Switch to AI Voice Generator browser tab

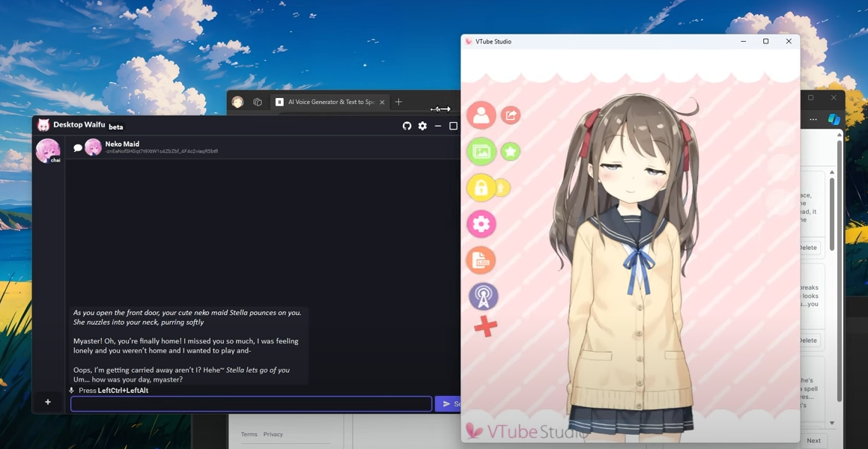(x=330, y=102)
